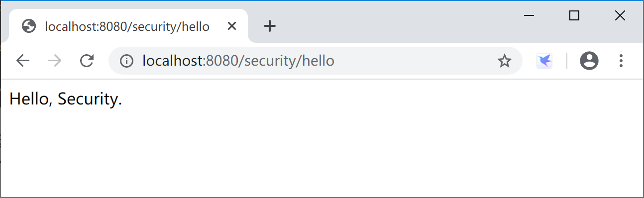View site information via the info icon
Screen dimensions: 644x198
click(x=126, y=61)
